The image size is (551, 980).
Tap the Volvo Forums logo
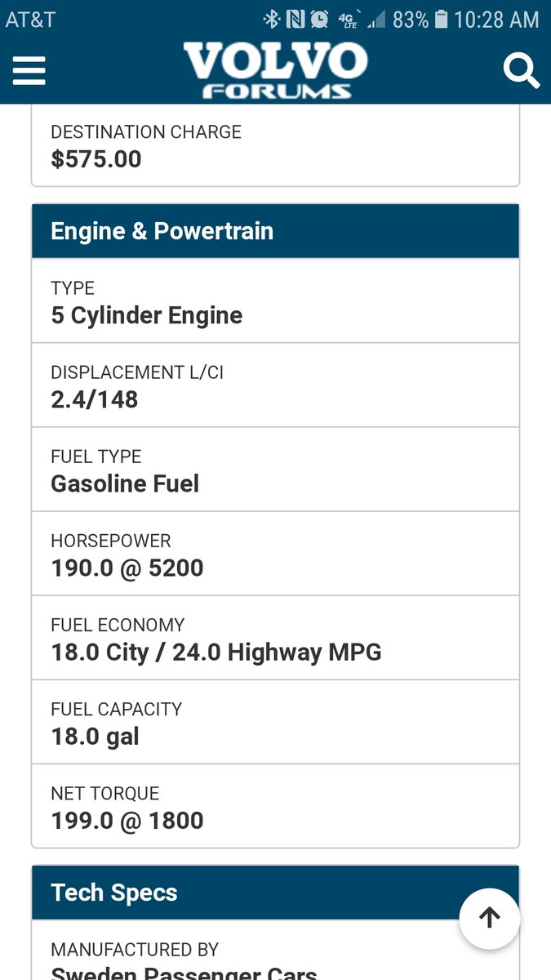click(x=275, y=69)
